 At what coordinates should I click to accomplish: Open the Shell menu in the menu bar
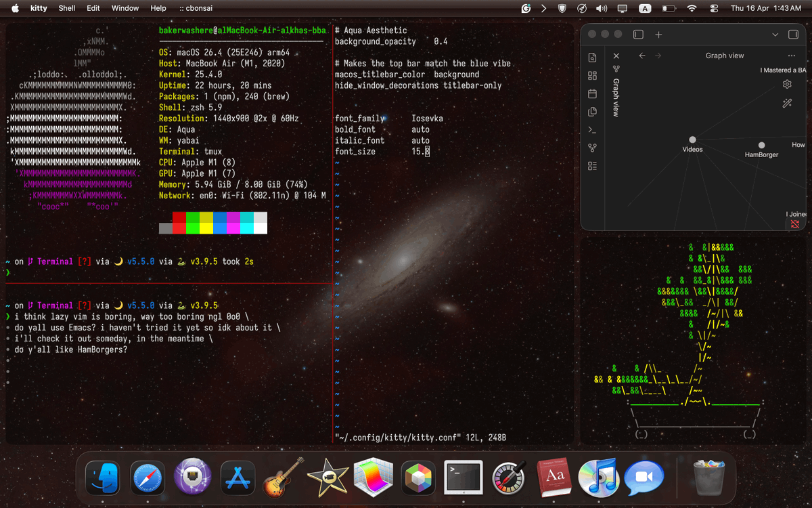pyautogui.click(x=66, y=9)
